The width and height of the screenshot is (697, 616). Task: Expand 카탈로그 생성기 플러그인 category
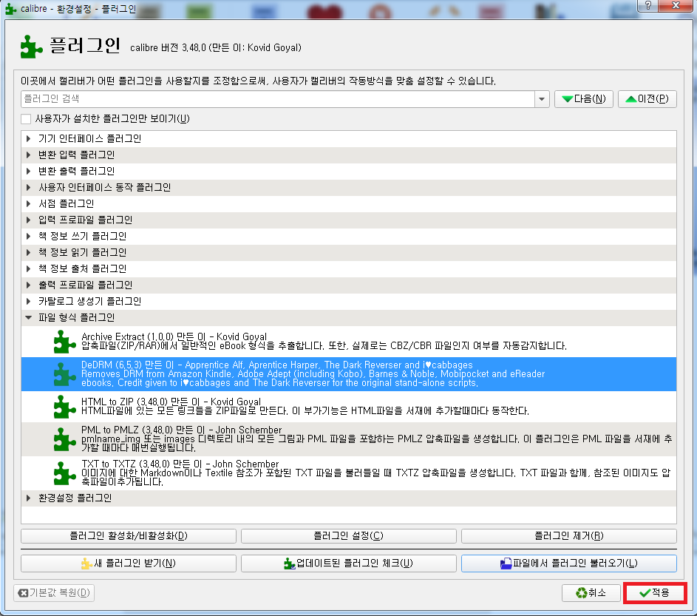28,301
